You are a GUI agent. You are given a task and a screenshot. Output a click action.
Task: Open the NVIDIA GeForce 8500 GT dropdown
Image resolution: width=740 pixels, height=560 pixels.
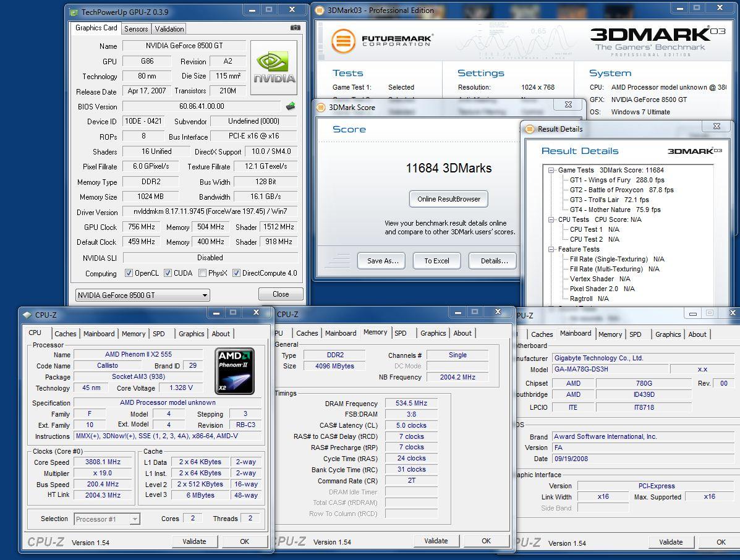click(143, 295)
